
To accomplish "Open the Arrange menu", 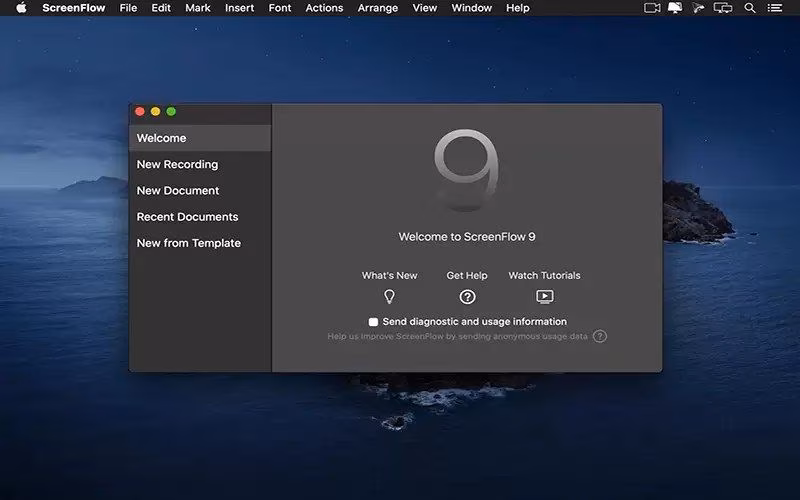I will (378, 8).
